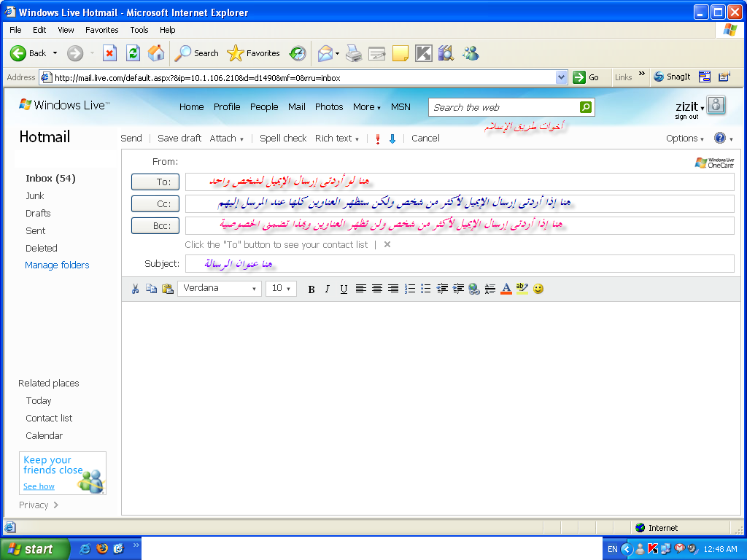Click the Copy icon in editor toolbar

pos(152,289)
